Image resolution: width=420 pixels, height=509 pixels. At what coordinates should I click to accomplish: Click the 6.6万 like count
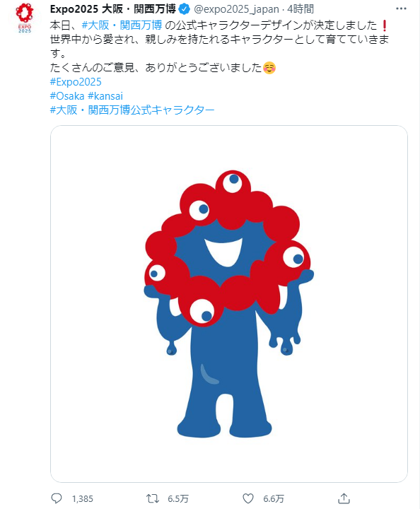tap(274, 498)
